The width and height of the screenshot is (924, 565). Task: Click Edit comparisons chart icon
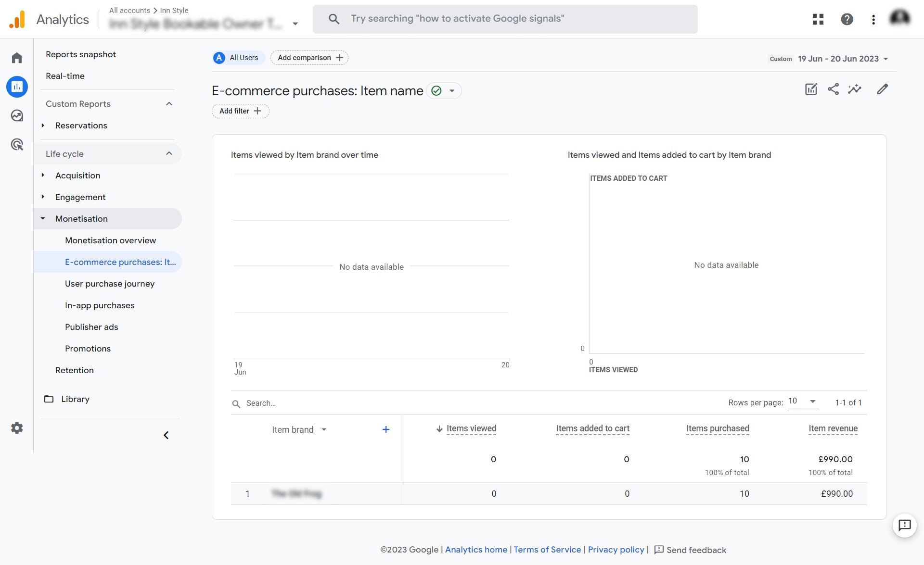811,89
